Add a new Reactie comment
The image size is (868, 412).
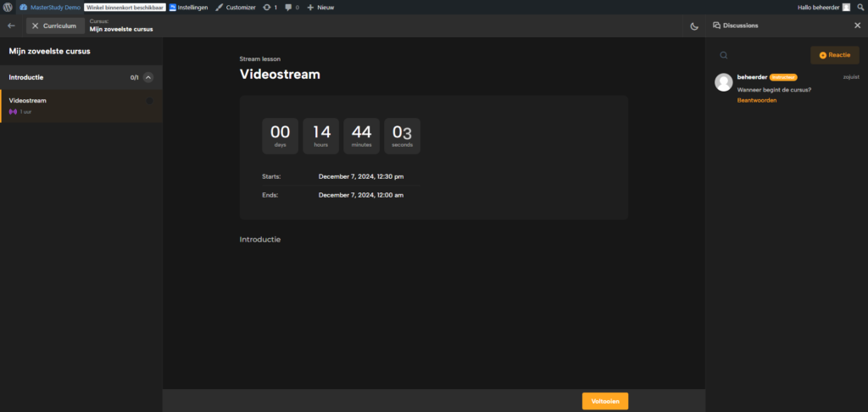pos(835,55)
